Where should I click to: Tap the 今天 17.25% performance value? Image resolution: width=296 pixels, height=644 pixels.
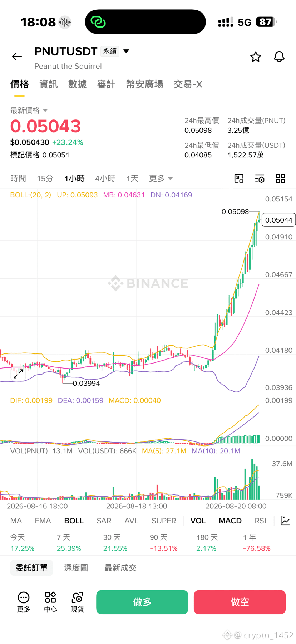coord(22,543)
